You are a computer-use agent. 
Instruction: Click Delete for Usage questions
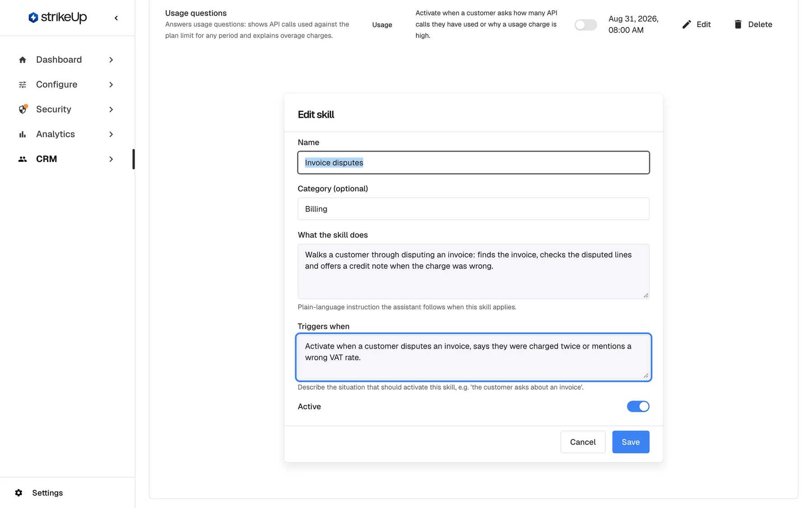(x=753, y=24)
